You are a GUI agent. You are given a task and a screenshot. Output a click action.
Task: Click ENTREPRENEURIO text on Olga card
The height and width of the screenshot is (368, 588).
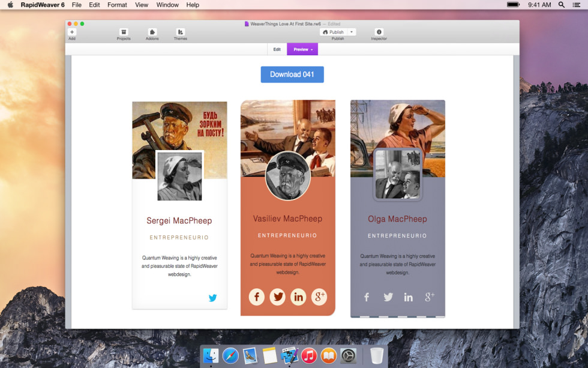397,235
